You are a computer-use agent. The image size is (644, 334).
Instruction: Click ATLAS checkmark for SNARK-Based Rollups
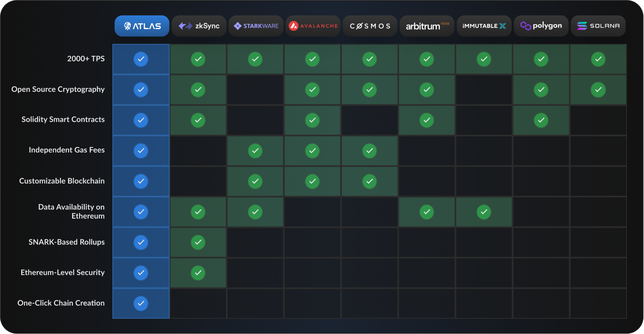[141, 243]
